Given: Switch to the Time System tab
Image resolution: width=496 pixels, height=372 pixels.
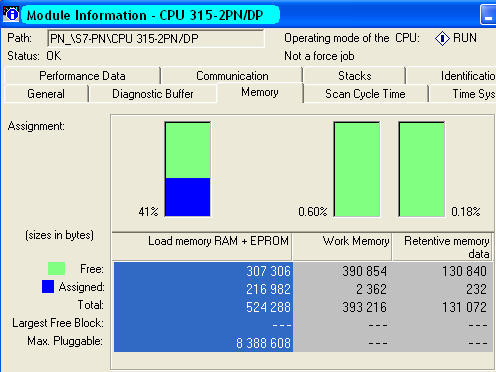Looking at the screenshot, I should click(463, 94).
